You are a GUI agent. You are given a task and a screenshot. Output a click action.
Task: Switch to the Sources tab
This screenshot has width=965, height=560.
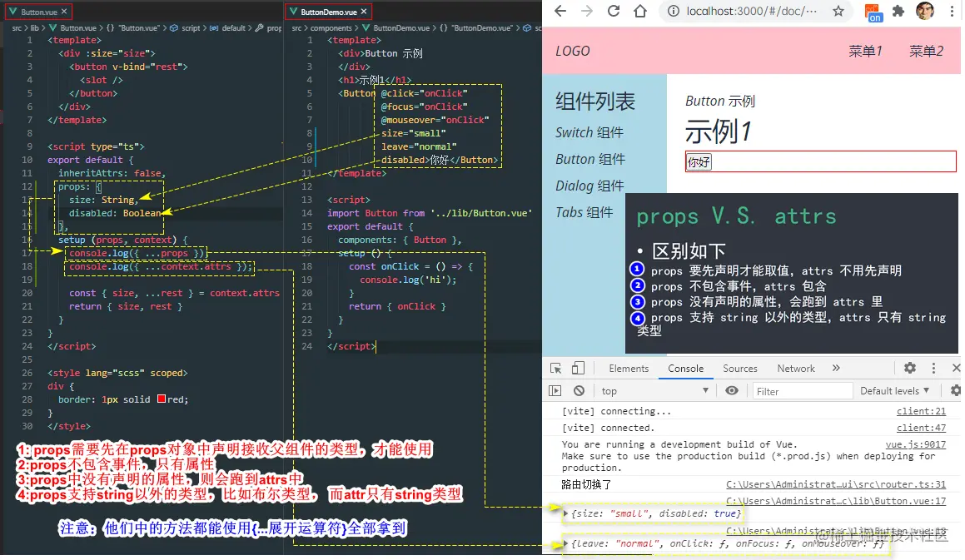(x=739, y=368)
